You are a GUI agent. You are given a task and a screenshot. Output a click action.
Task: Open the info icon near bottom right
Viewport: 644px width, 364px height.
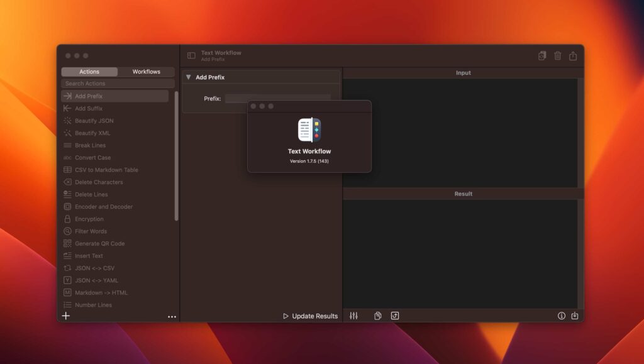[x=562, y=316]
